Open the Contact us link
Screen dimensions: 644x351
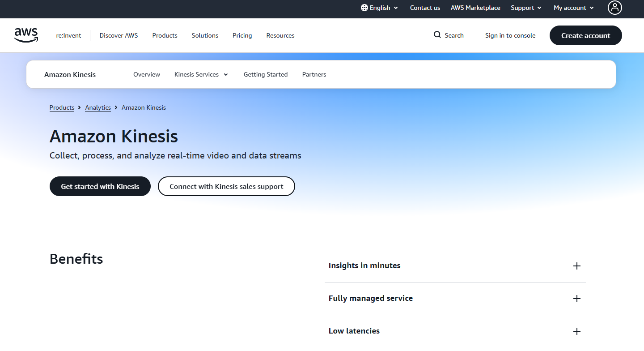click(425, 8)
